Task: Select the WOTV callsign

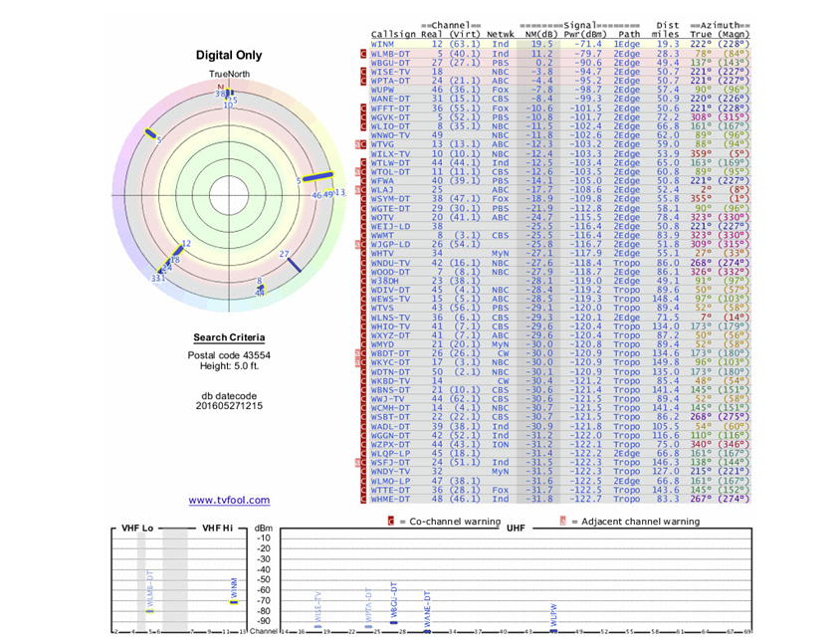Action: pyautogui.click(x=382, y=218)
